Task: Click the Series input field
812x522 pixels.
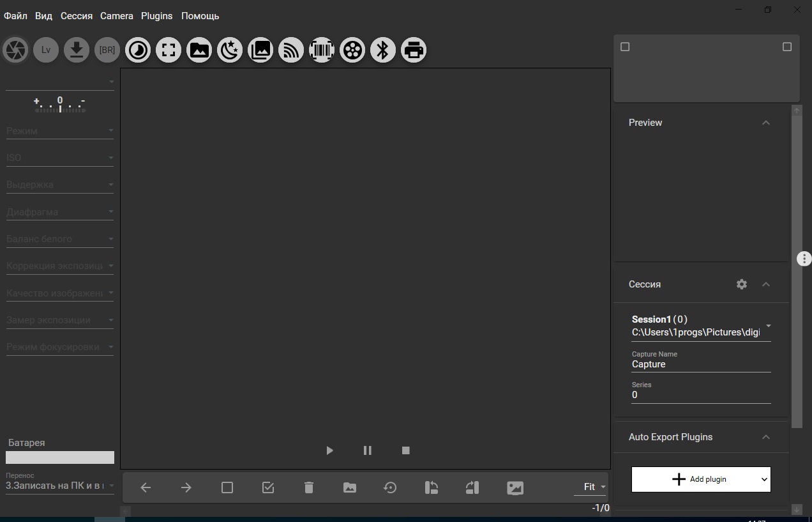Action: (701, 395)
